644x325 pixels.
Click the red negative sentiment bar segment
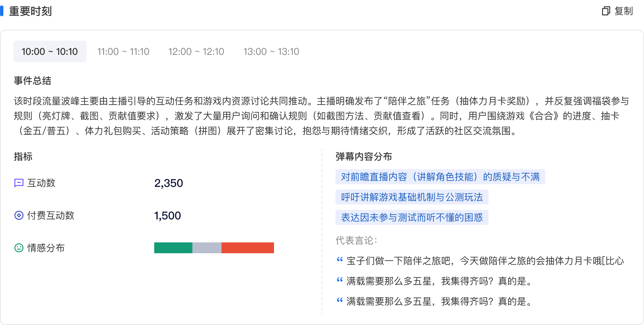pos(248,248)
